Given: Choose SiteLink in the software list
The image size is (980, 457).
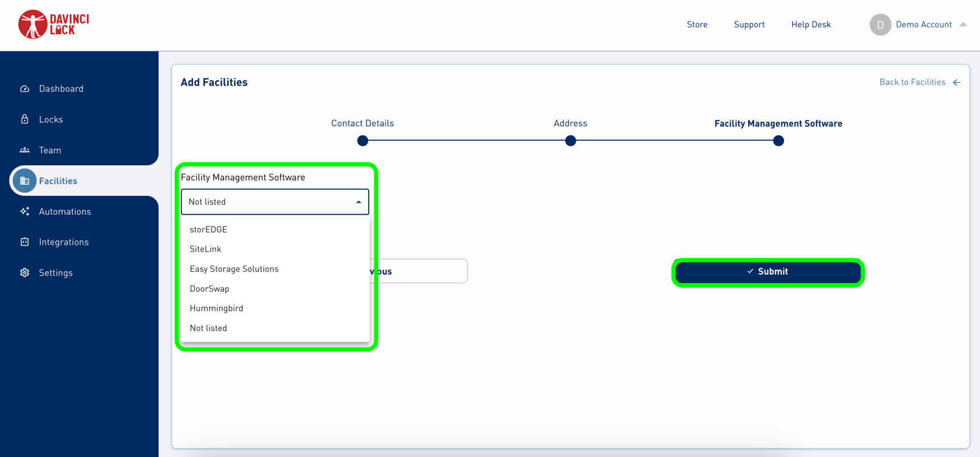Looking at the screenshot, I should coord(206,249).
